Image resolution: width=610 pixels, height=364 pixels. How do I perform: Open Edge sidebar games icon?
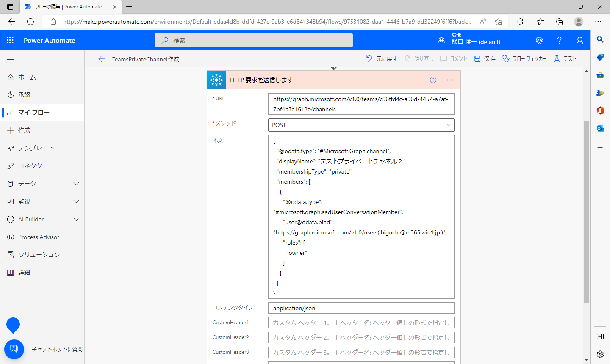[x=600, y=93]
